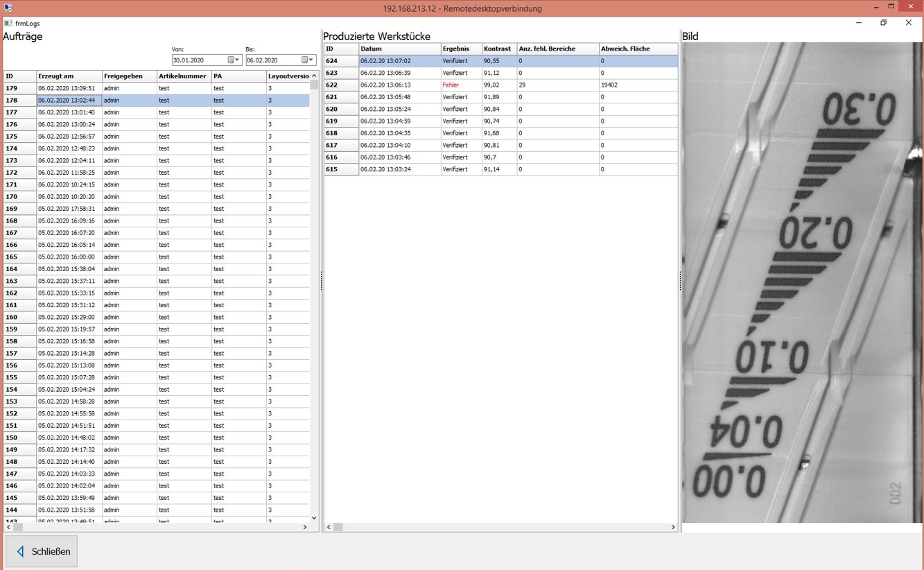The height and width of the screenshot is (570, 924).
Task: Minimize the frmLogs inner window
Action: coord(858,23)
